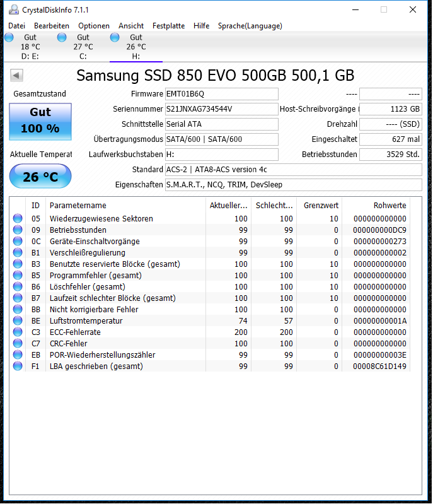Click status orb for H: disk
433x504 pixels.
pos(115,37)
